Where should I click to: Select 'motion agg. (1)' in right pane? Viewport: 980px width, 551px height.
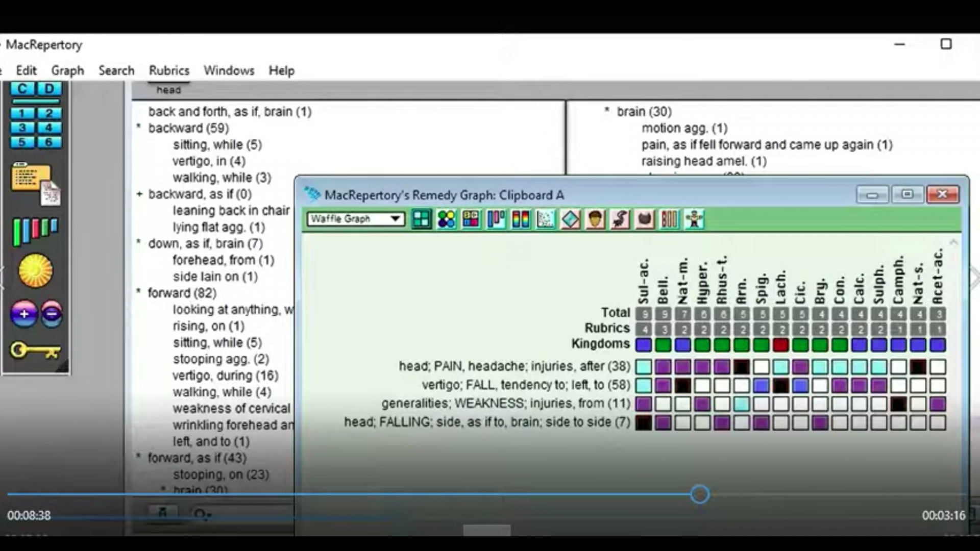(684, 128)
